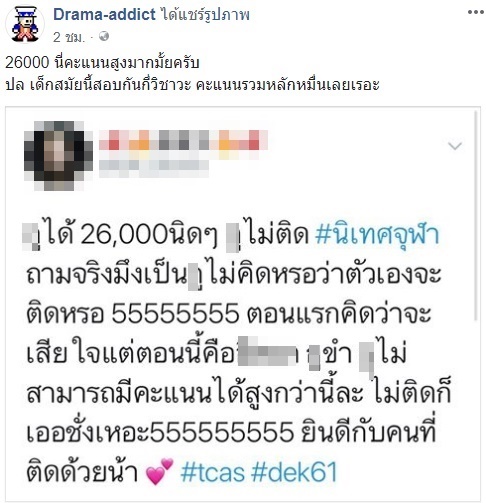Viewport: 486px width, 503px height.
Task: Click the globe public privacy icon
Action: pyautogui.click(x=104, y=36)
